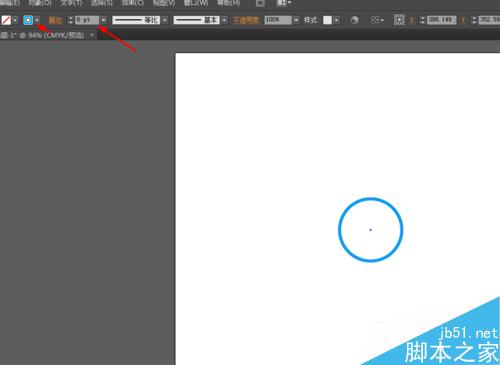This screenshot has height=365, width=500.
Task: Open the 视图(V) View menu
Action: (x=164, y=3)
